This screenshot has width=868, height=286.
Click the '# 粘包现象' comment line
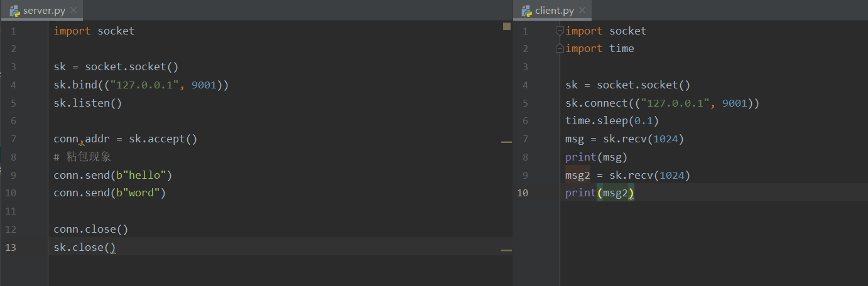[82, 157]
